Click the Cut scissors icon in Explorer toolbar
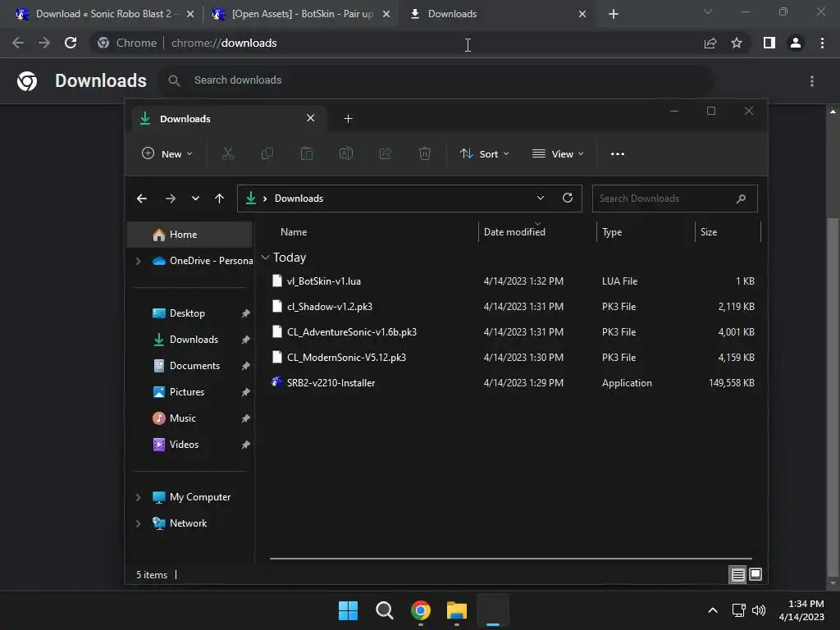This screenshot has height=630, width=840. tap(228, 153)
